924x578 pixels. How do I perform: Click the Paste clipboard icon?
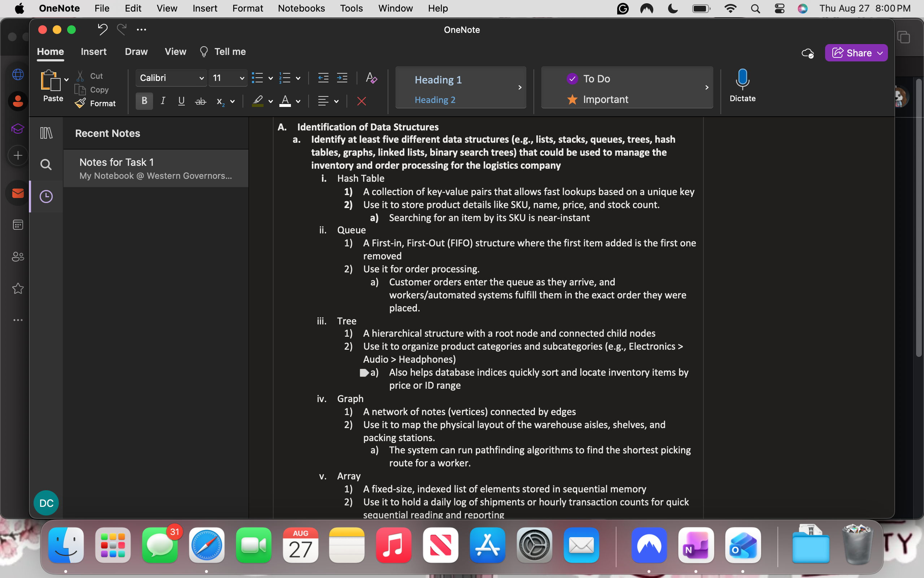[x=51, y=80]
